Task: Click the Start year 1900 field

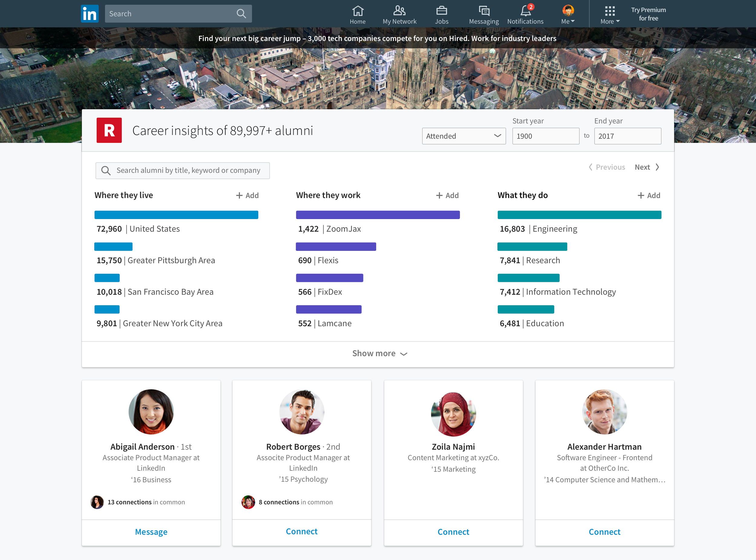Action: point(545,136)
